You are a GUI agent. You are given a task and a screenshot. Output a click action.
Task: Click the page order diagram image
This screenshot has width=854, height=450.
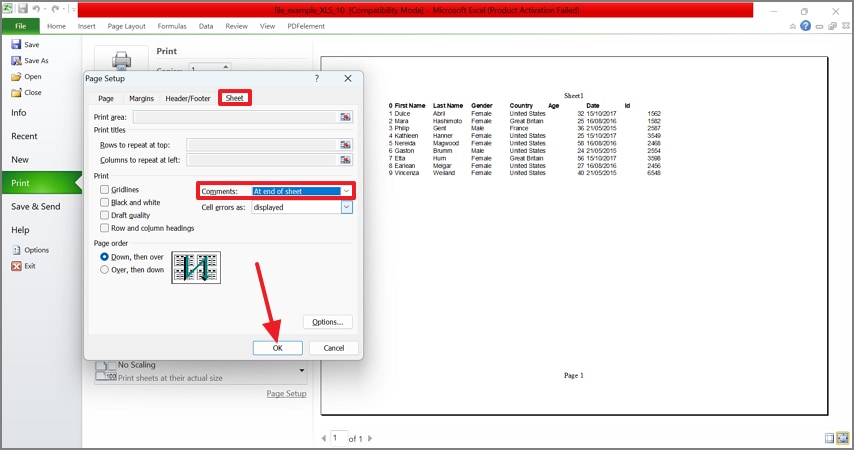click(196, 267)
